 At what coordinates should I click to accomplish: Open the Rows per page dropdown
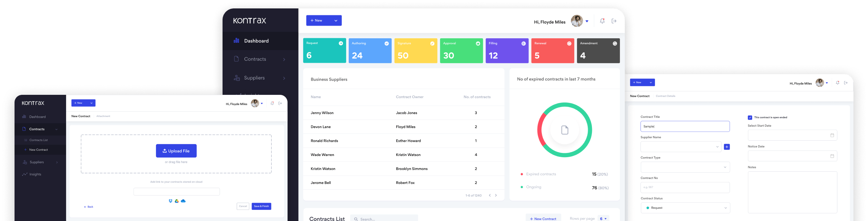click(603, 219)
